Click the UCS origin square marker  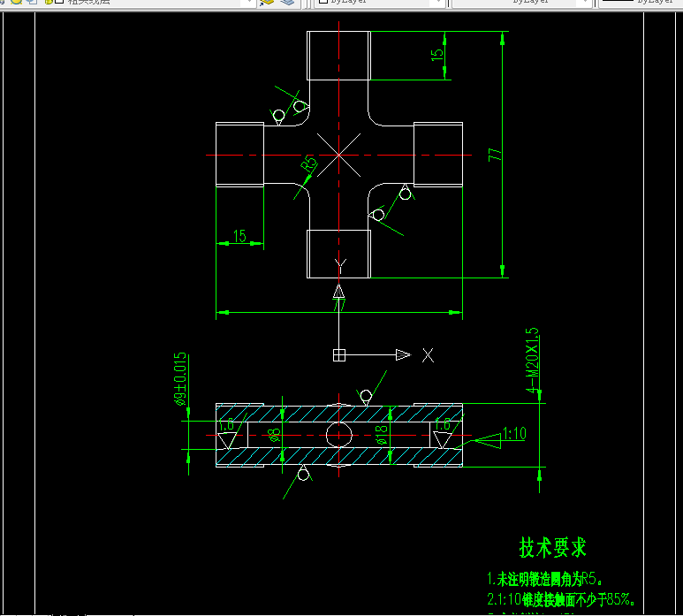(x=339, y=355)
